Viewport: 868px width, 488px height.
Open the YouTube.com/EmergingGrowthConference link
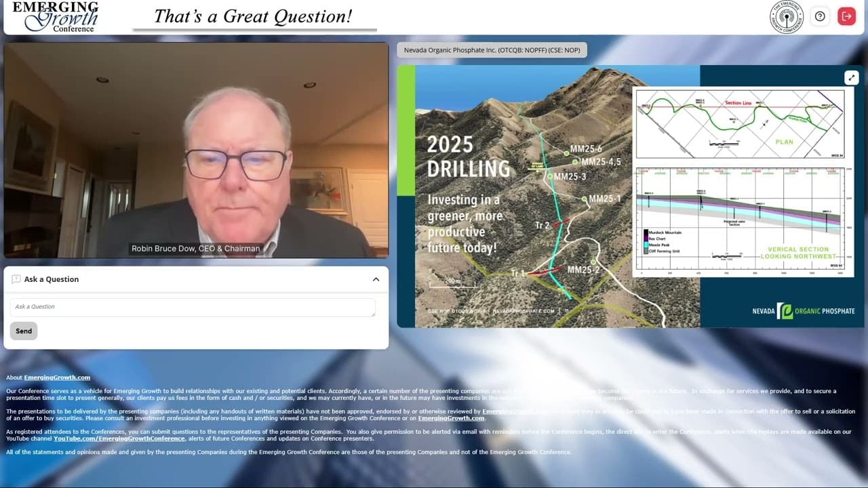[119, 439]
